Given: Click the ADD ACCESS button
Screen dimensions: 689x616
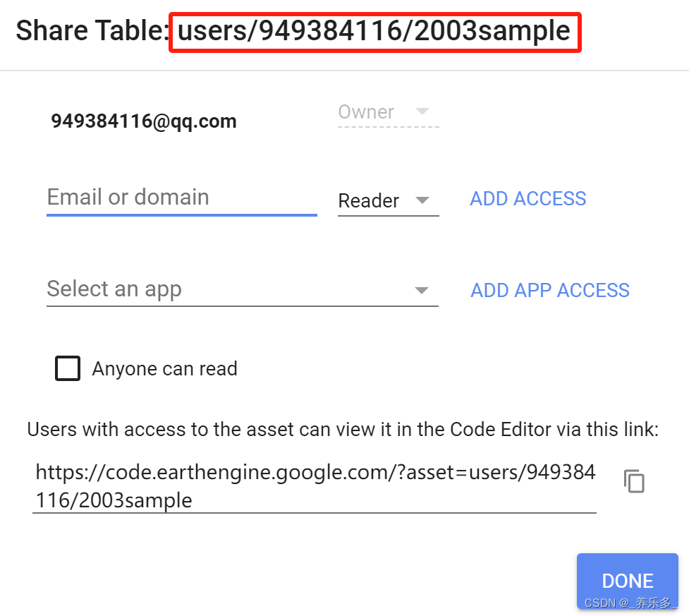Looking at the screenshot, I should coord(528,199).
